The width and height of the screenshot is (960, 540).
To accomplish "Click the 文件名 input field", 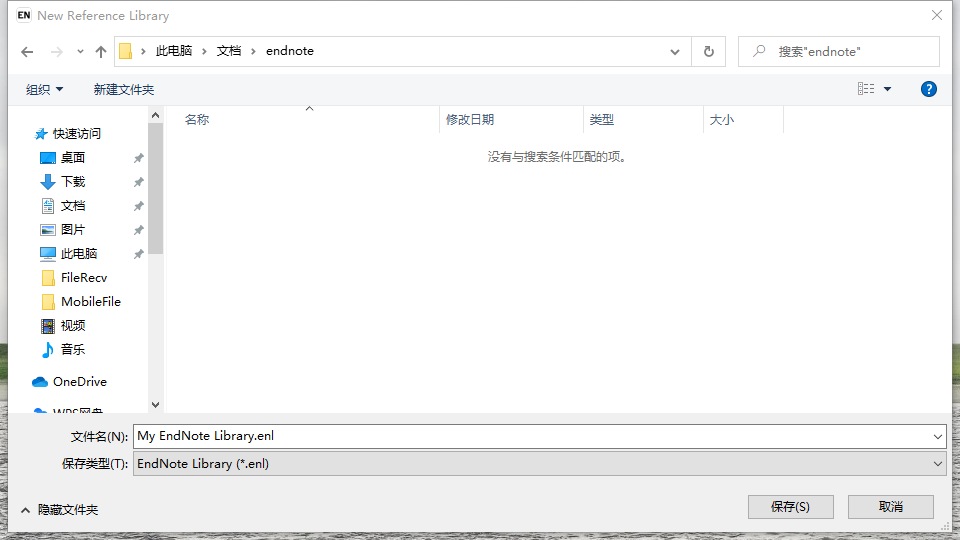I will click(x=531, y=436).
